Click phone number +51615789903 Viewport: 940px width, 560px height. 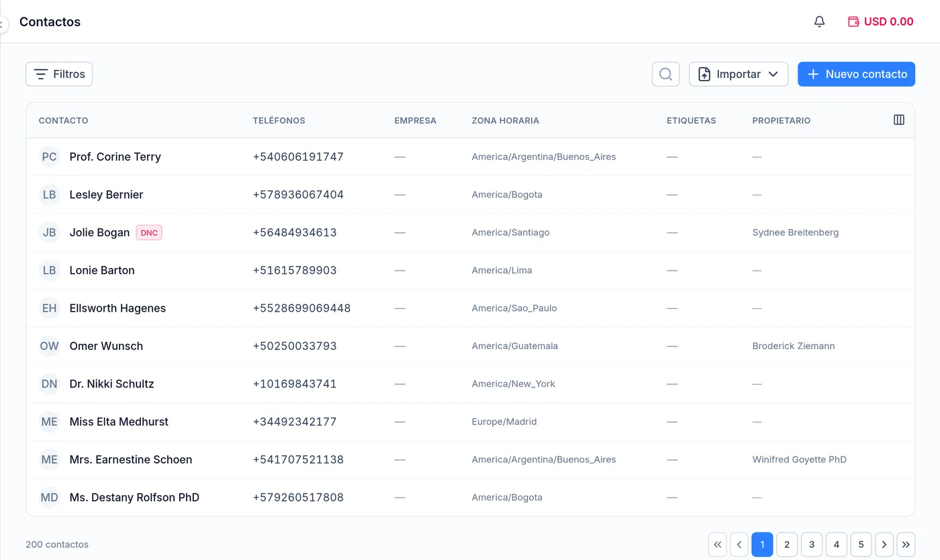tap(295, 271)
